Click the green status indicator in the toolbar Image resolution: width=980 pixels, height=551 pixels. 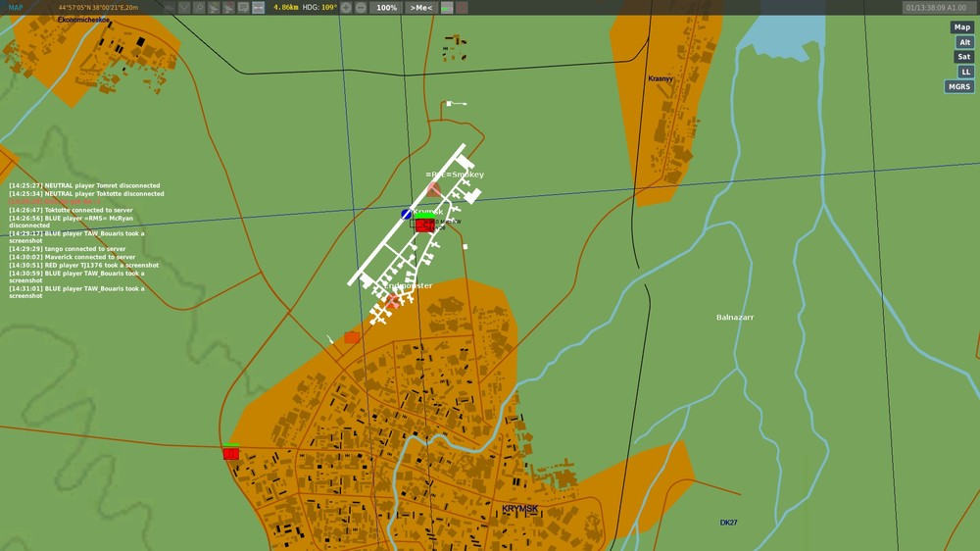point(447,8)
